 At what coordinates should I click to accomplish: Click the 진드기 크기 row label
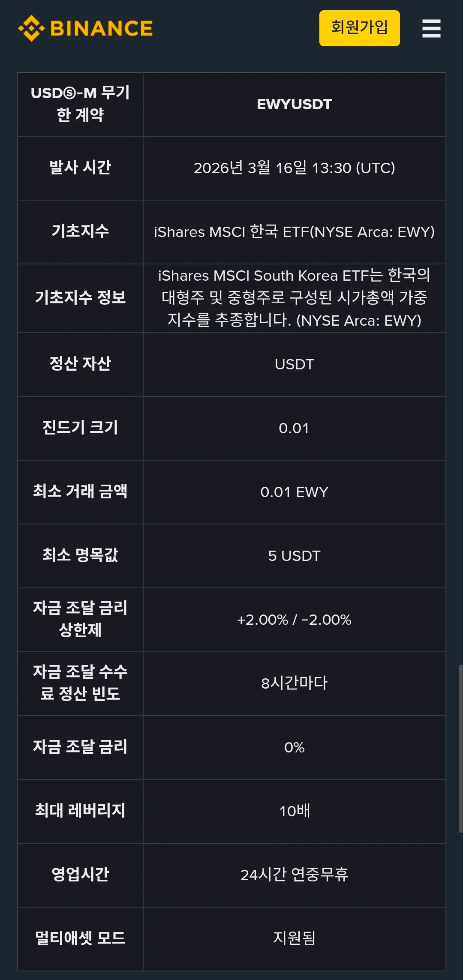(80, 428)
